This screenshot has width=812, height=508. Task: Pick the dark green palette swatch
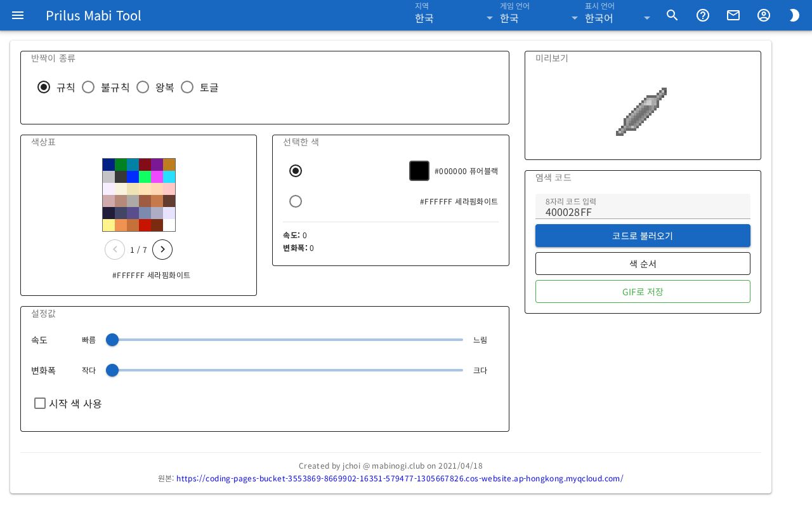pyautogui.click(x=121, y=164)
